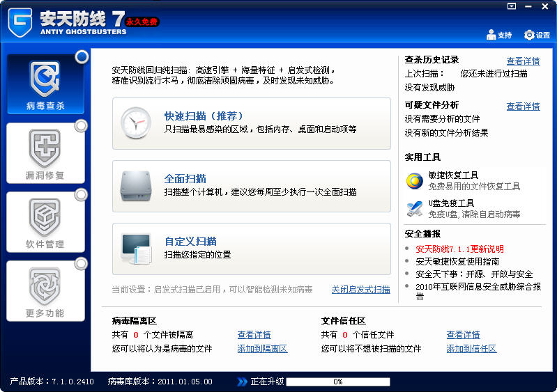Start 全面扫描 full scan
The width and height of the screenshot is (557, 392).
click(252, 186)
